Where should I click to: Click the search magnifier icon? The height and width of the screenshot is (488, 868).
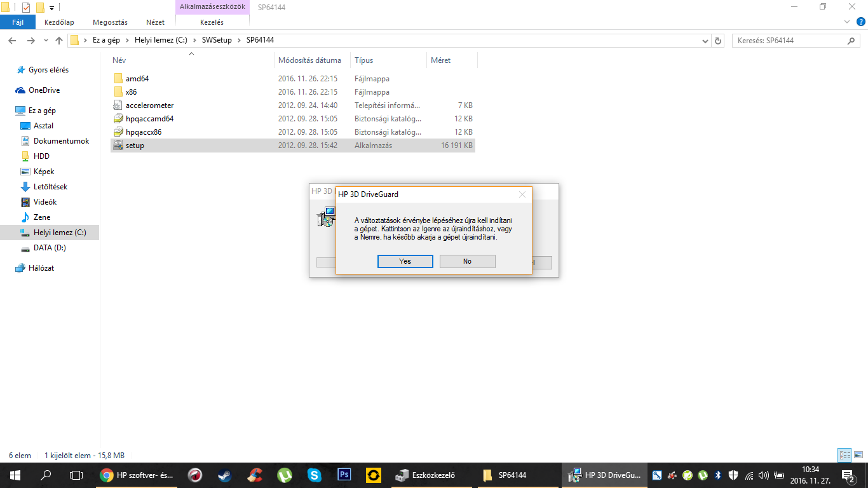[852, 41]
